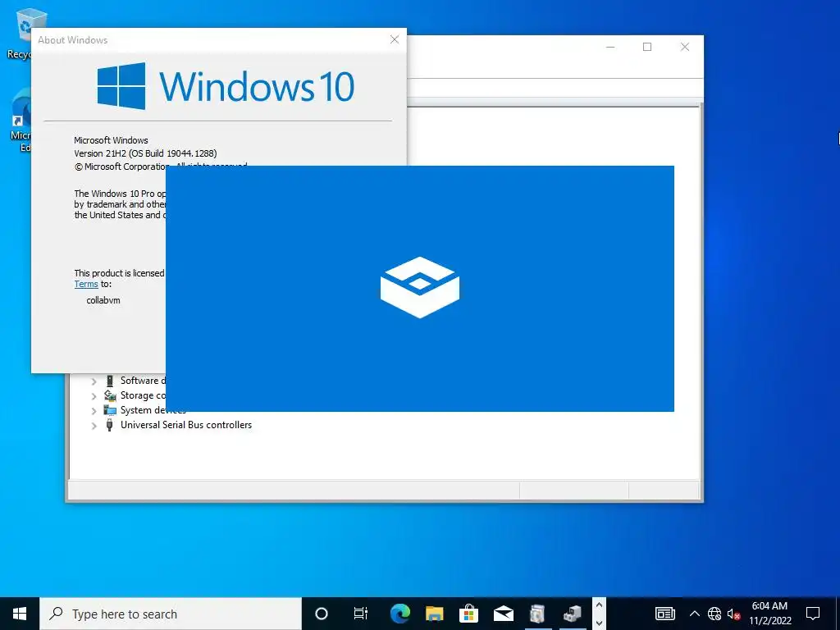Open File Explorer from the taskbar
Screen dimensions: 840x630
click(435, 614)
